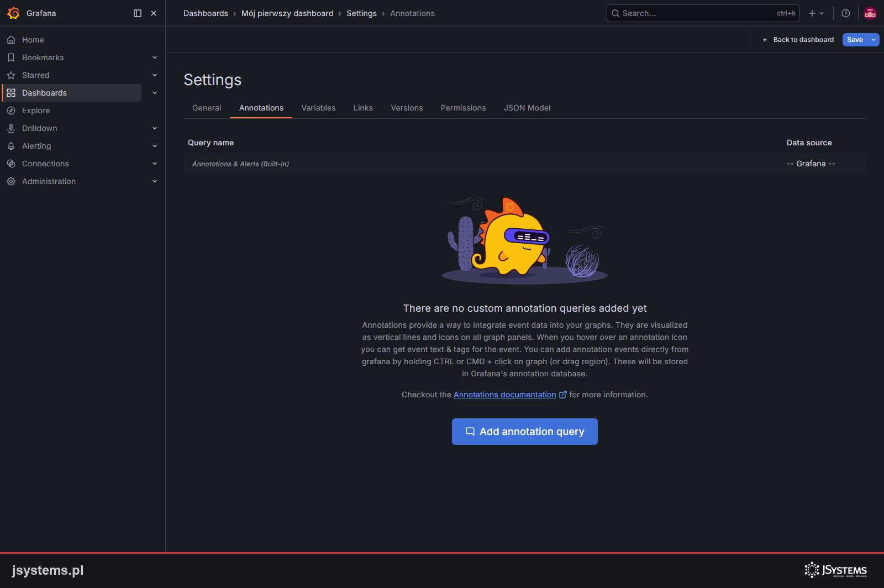The image size is (884, 588).
Task: Click the Drilldown icon in sidebar
Action: [x=11, y=128]
